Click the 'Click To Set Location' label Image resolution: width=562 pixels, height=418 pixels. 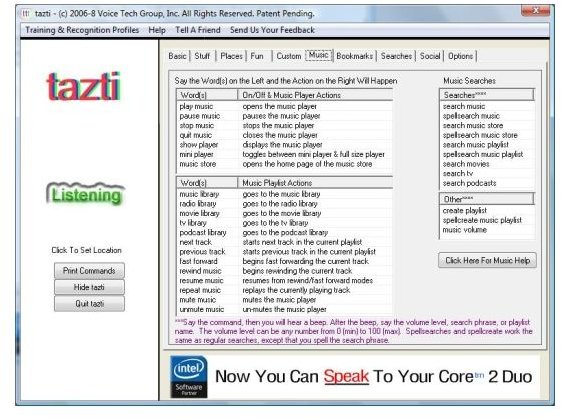tap(86, 250)
